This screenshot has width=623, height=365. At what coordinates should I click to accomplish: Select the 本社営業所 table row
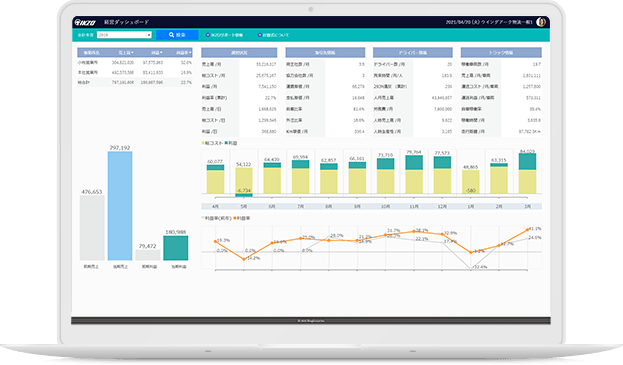pos(135,73)
